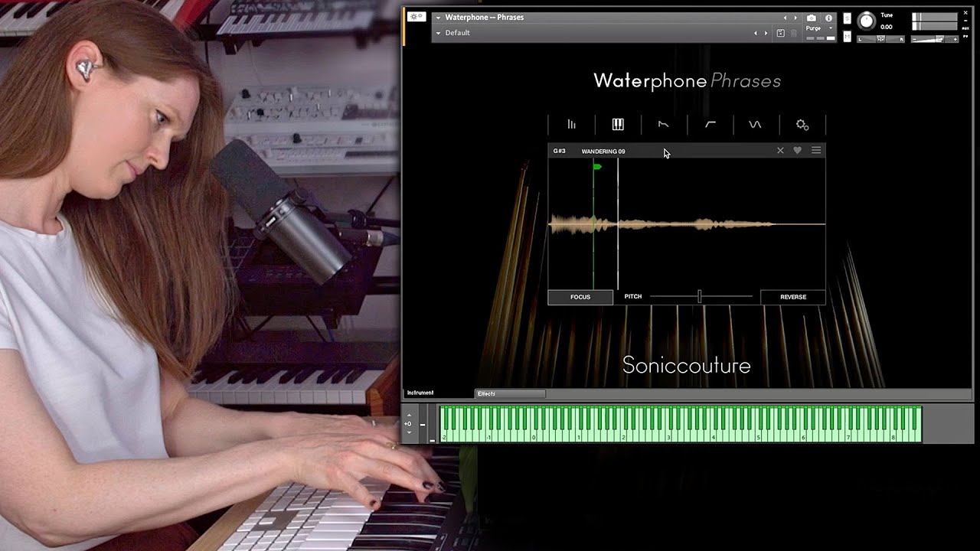Open the instrument info icon
Image resolution: width=980 pixels, height=551 pixels.
pyautogui.click(x=828, y=18)
